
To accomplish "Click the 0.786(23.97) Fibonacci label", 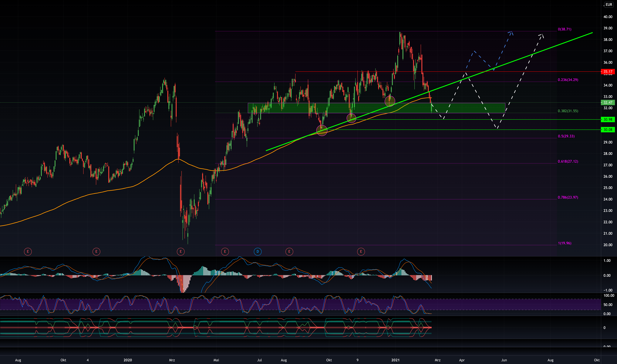I will [568, 197].
